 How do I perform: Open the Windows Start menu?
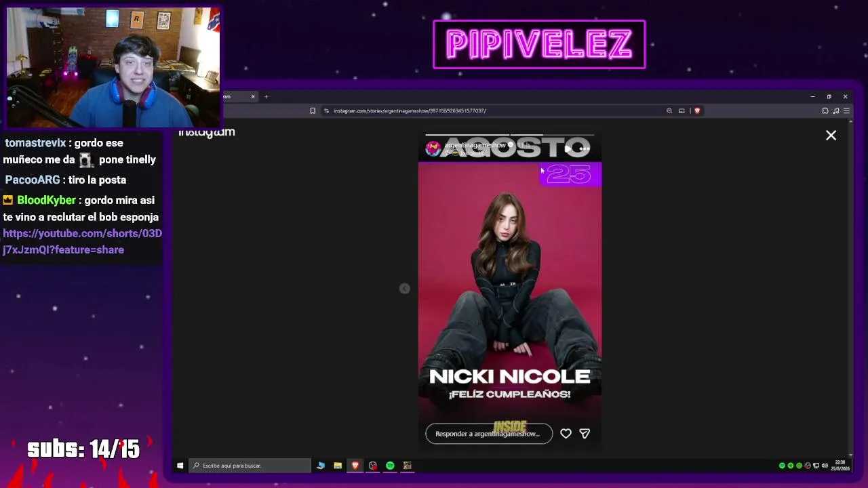click(180, 466)
